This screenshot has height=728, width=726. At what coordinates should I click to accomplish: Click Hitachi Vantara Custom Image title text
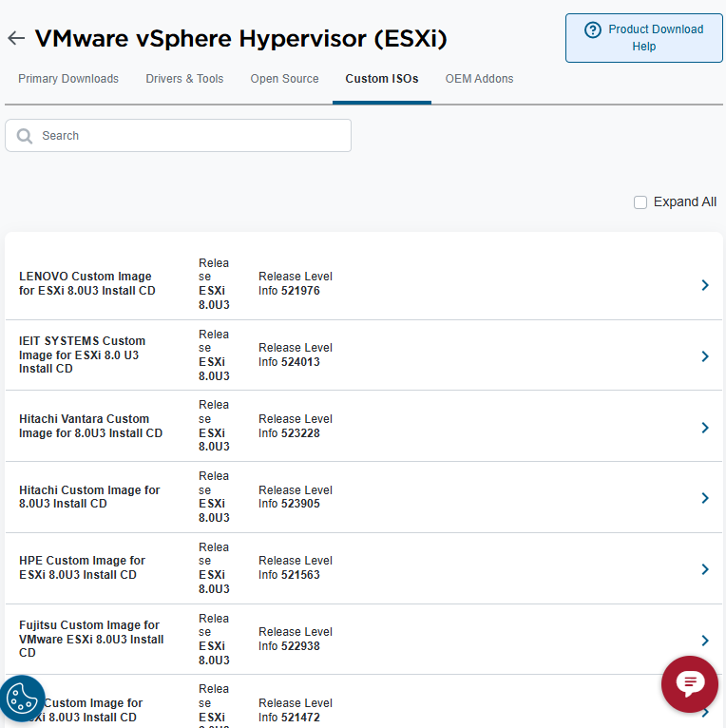click(x=91, y=426)
